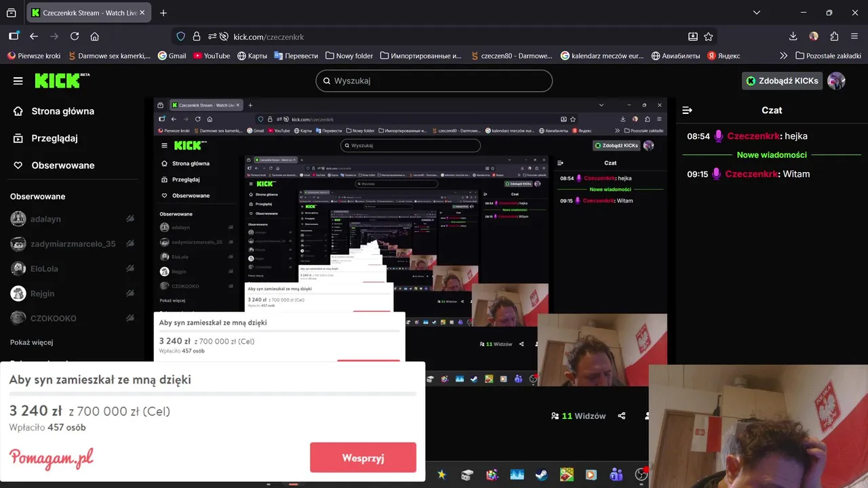Image resolution: width=868 pixels, height=488 pixels.
Task: Click the install/save page icon in address bar
Action: point(692,37)
